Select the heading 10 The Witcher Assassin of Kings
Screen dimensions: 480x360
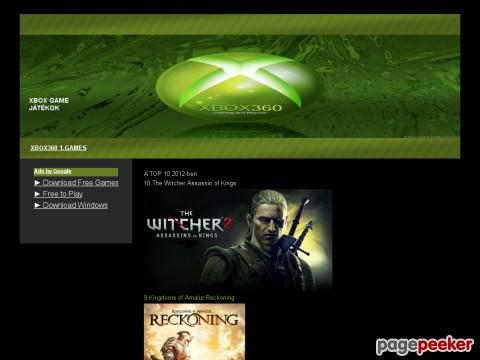pos(190,183)
